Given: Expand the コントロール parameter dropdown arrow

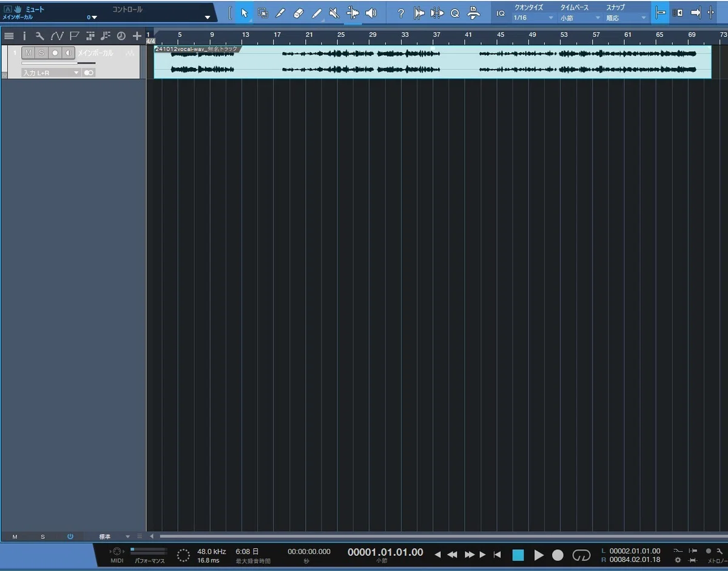Looking at the screenshot, I should (208, 18).
